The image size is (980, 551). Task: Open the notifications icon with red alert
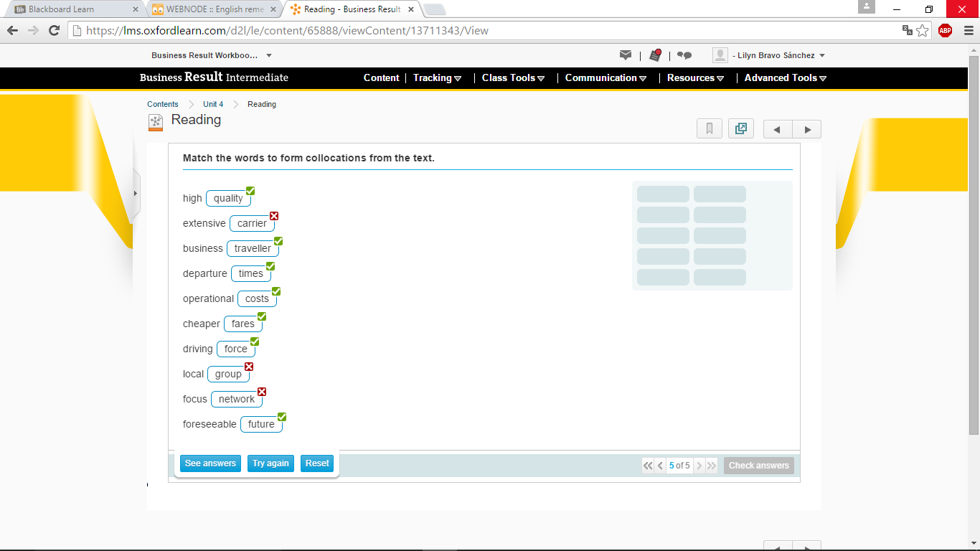pos(655,55)
